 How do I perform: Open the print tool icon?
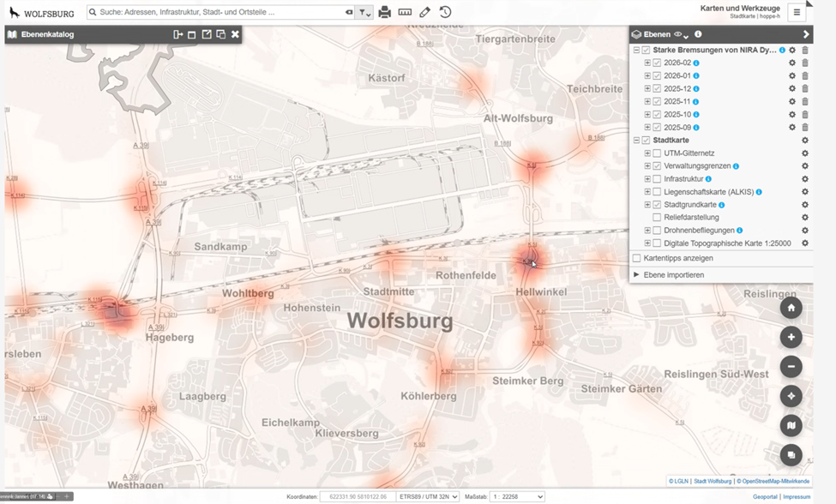coord(384,12)
